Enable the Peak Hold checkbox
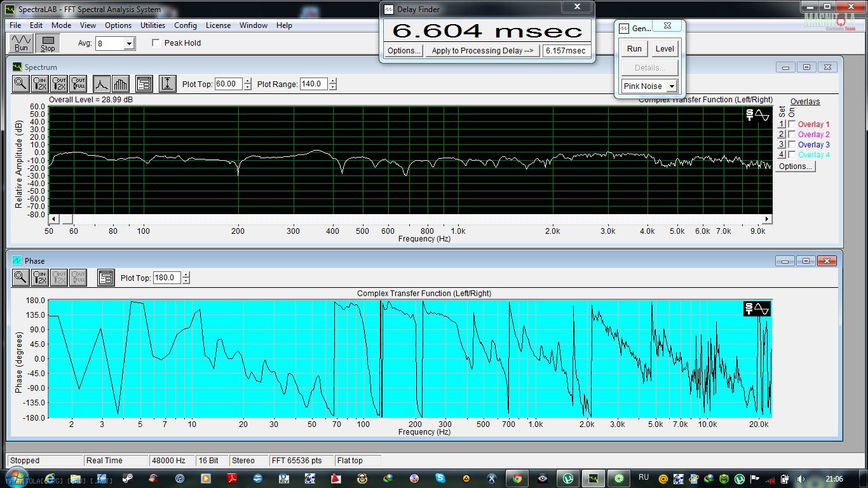Screen dimensions: 868x488 (x=156, y=43)
